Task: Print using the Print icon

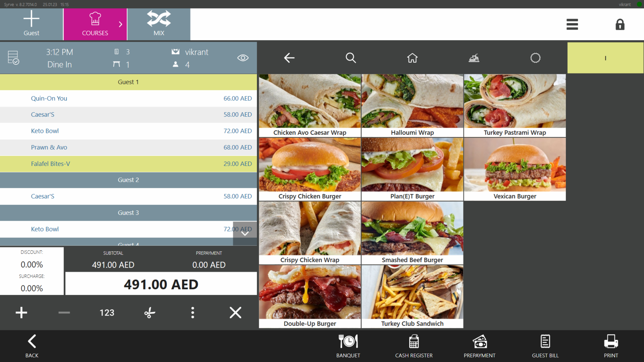Action: point(611,346)
